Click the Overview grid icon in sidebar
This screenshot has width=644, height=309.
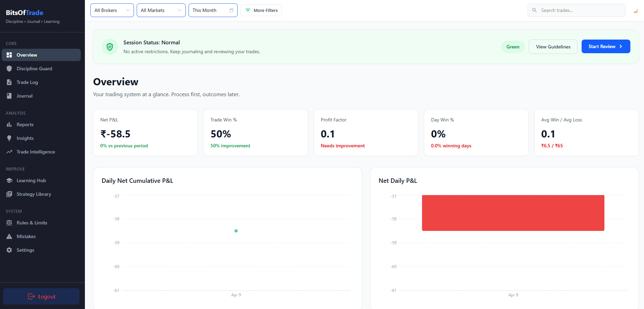pyautogui.click(x=9, y=55)
